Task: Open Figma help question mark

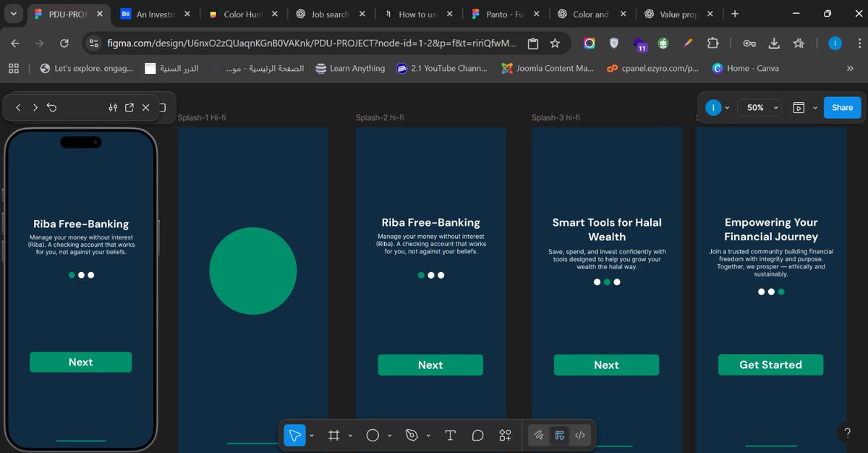Action: pyautogui.click(x=848, y=433)
